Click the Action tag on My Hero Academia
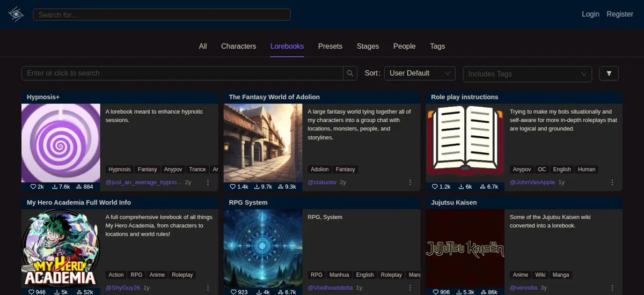This screenshot has height=295, width=644. [x=116, y=275]
